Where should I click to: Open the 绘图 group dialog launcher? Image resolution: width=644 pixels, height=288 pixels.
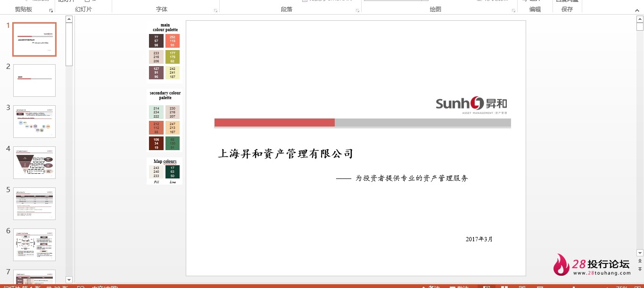[513, 10]
